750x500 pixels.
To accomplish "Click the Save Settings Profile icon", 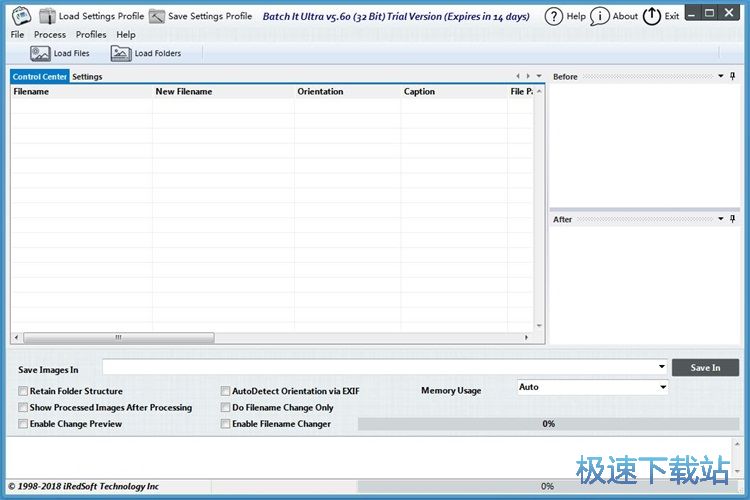I will pos(157,16).
